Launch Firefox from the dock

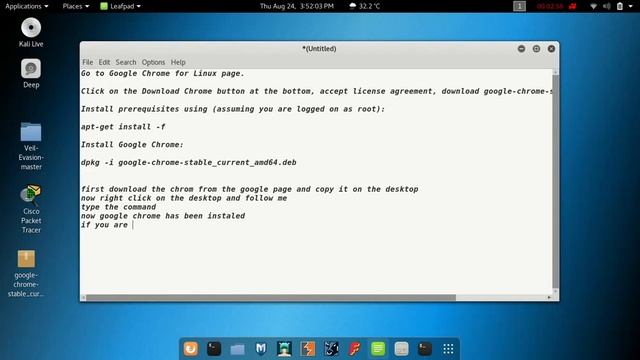(191, 349)
